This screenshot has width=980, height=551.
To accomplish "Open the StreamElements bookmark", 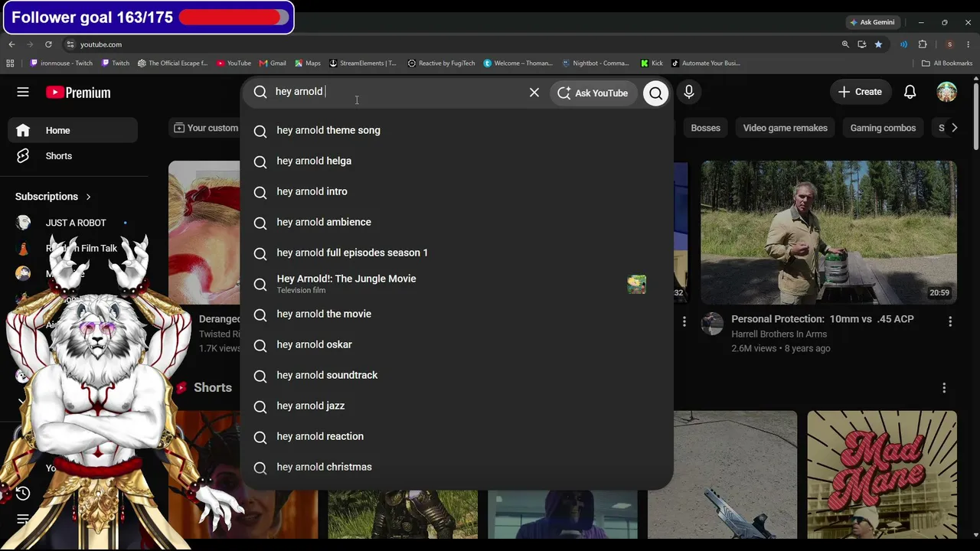I will coord(363,64).
